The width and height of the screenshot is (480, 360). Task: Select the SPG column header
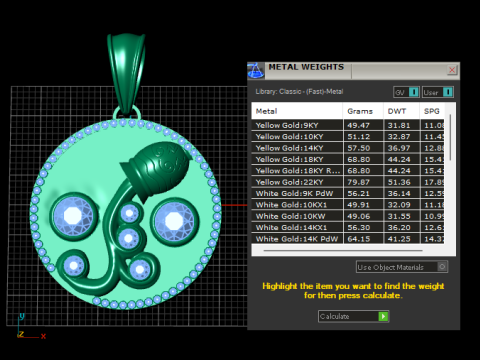tap(432, 111)
